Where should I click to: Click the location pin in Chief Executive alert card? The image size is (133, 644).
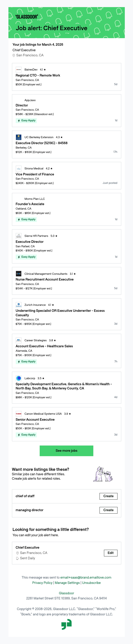18,553
